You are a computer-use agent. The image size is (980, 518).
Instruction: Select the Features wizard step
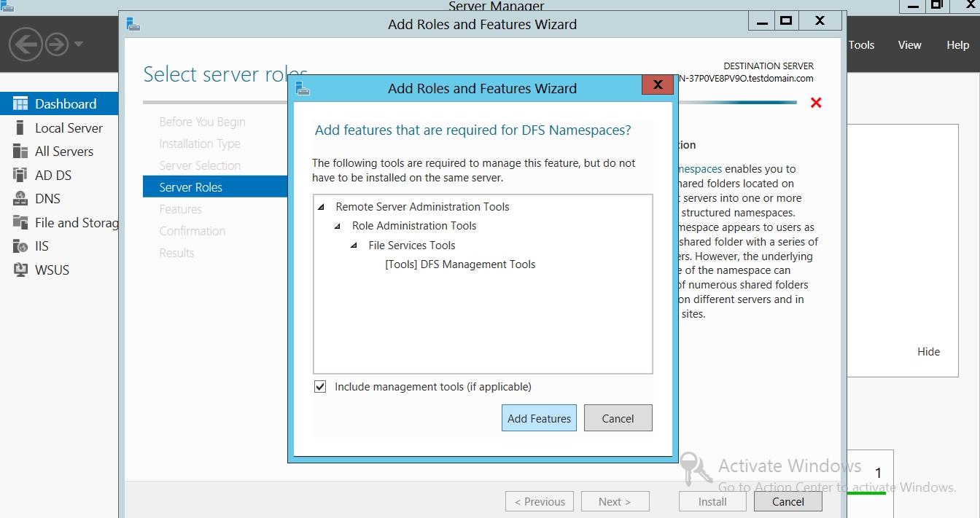[180, 209]
